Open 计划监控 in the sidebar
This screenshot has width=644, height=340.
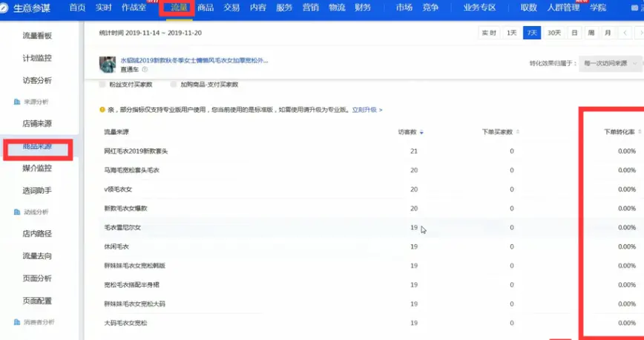[37, 58]
